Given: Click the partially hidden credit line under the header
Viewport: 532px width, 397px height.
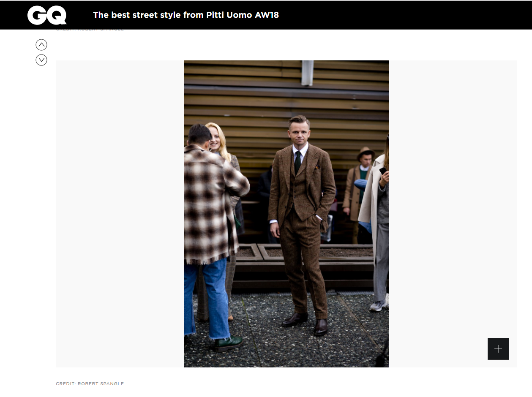Looking at the screenshot, I should click(x=90, y=30).
